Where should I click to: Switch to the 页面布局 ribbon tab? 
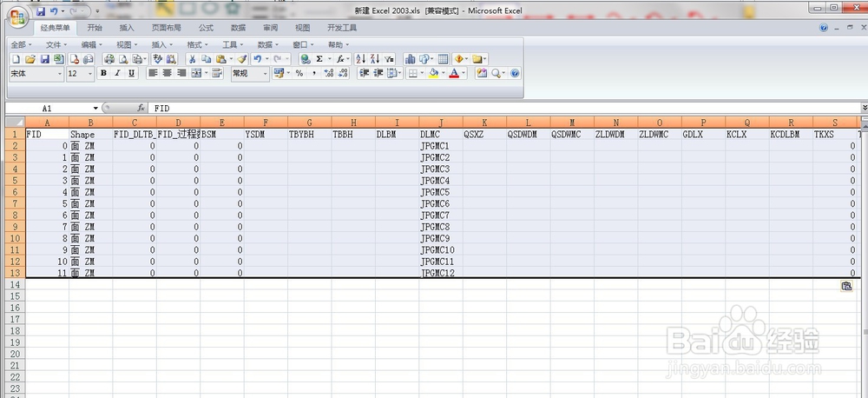[x=166, y=28]
